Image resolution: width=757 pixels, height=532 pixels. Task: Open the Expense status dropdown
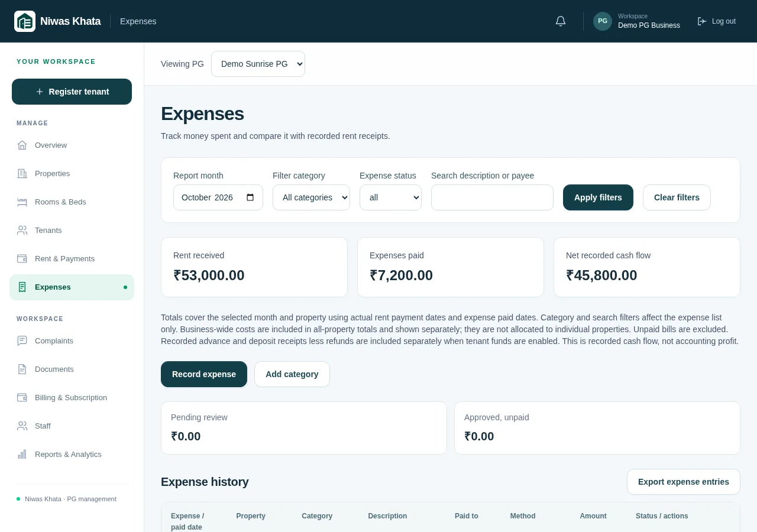pyautogui.click(x=390, y=197)
